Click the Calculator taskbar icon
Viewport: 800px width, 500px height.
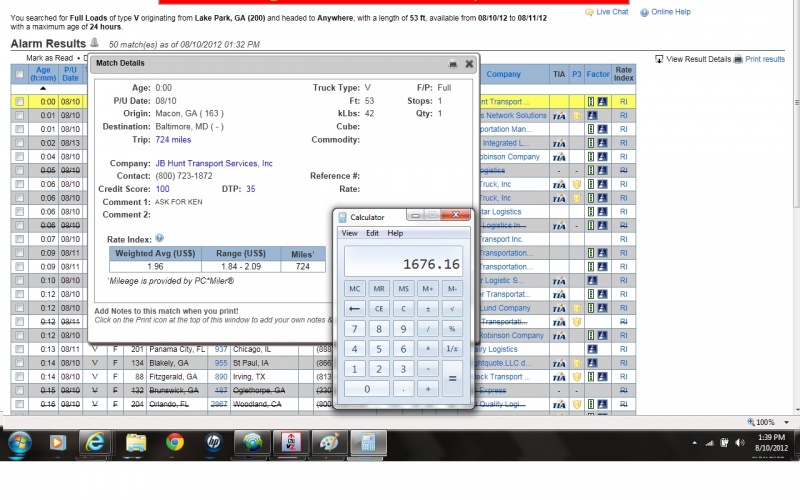pyautogui.click(x=368, y=442)
